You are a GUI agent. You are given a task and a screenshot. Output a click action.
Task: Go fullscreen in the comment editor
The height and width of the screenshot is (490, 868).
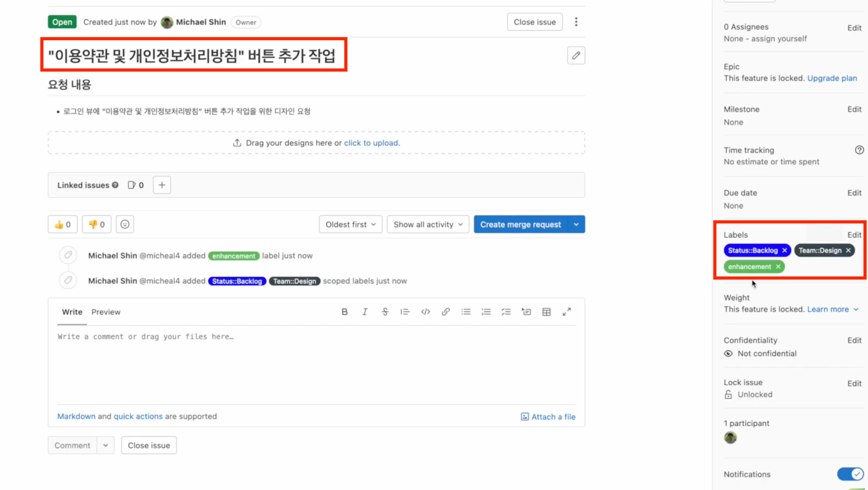(566, 311)
